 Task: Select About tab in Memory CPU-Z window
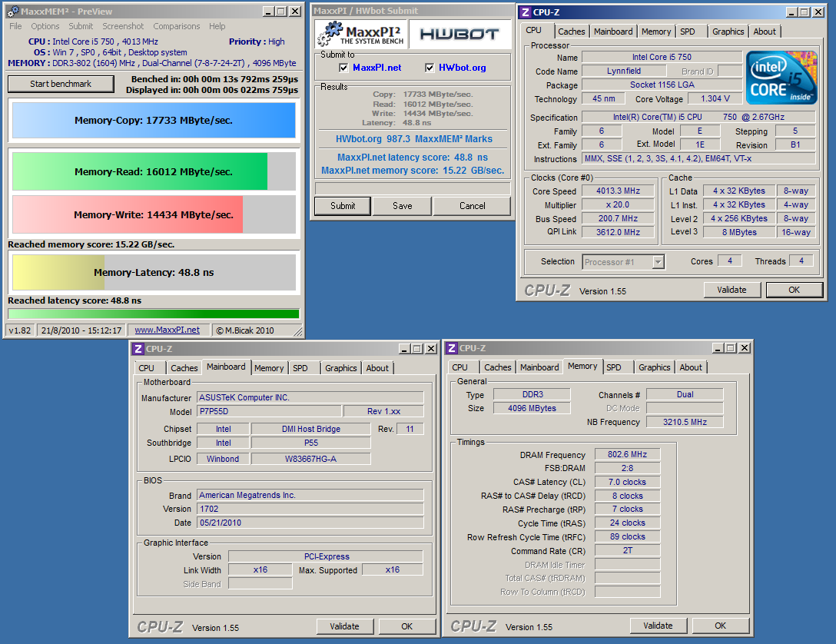[691, 367]
